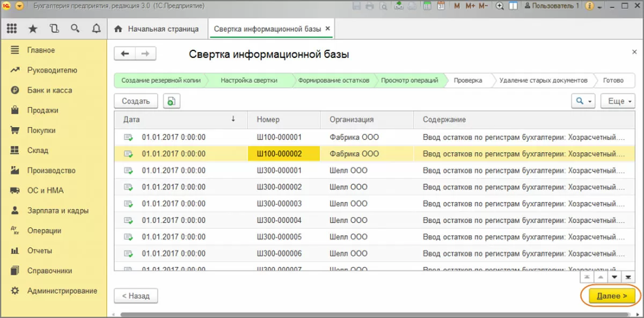
Task: Switch to Начальная страница tab
Action: coord(157,29)
